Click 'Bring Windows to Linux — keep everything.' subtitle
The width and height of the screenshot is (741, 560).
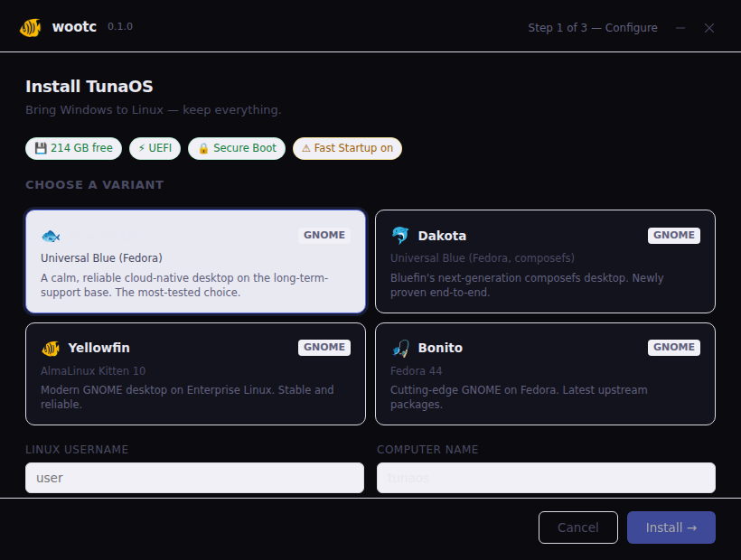153,110
